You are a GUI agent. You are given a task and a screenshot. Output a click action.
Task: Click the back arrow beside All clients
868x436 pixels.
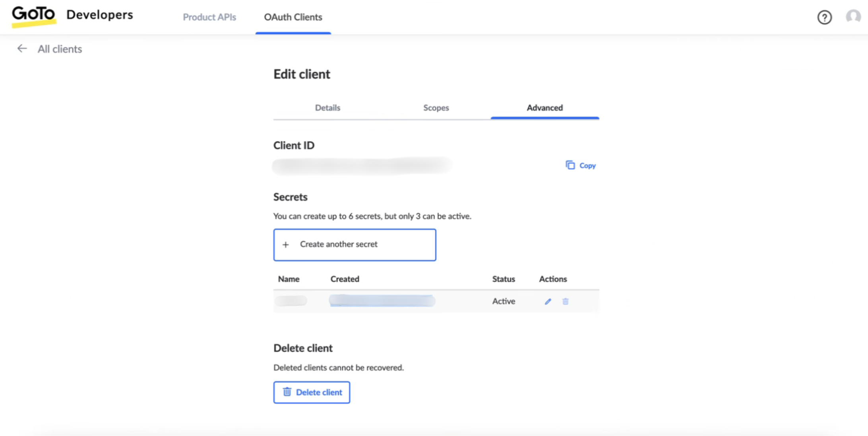tap(22, 49)
